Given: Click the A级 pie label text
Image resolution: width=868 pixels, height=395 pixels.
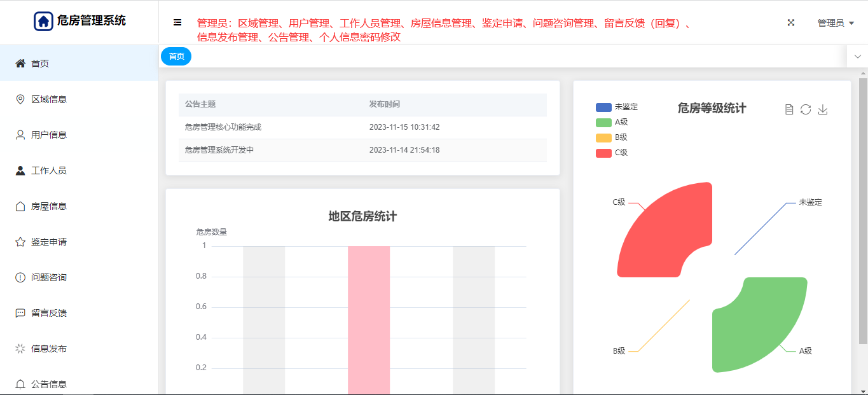Looking at the screenshot, I should click(806, 351).
